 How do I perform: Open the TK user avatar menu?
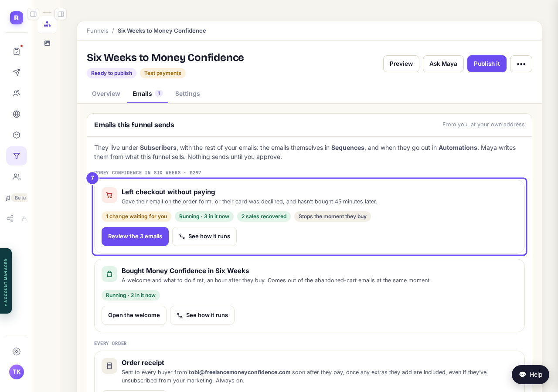pyautogui.click(x=17, y=372)
